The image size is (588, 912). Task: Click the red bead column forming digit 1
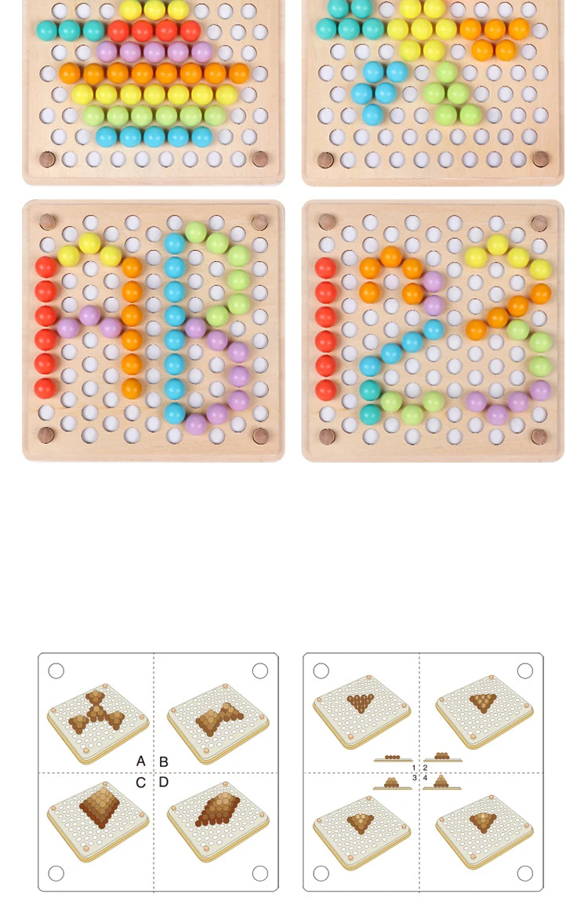[x=325, y=329]
